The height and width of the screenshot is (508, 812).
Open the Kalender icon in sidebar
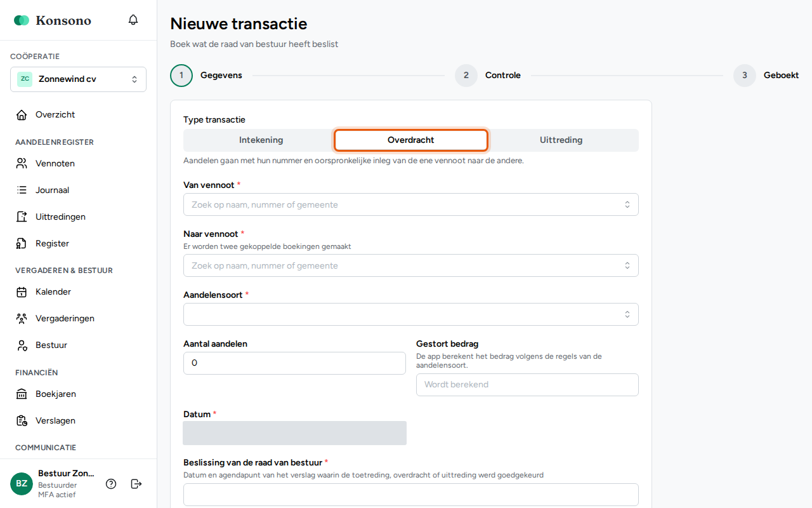pyautogui.click(x=22, y=292)
